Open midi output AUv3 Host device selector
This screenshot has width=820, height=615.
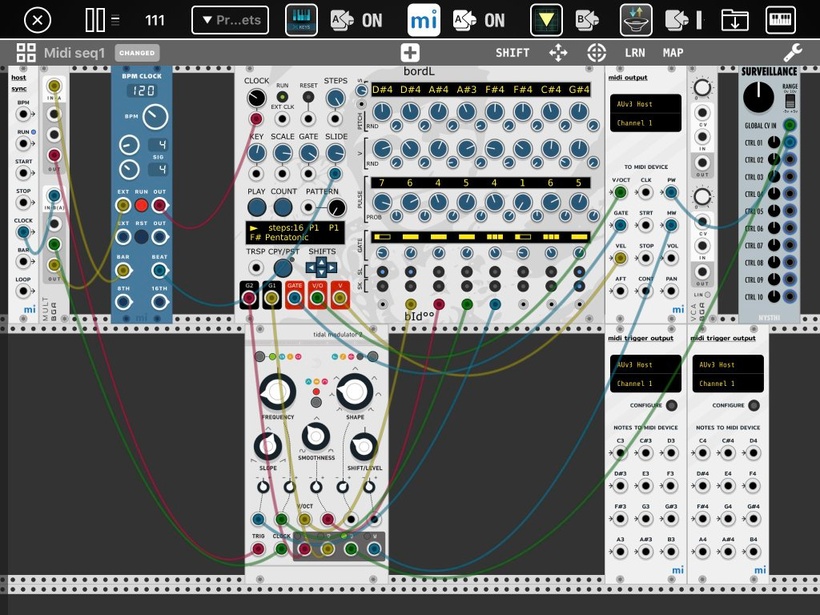click(645, 104)
